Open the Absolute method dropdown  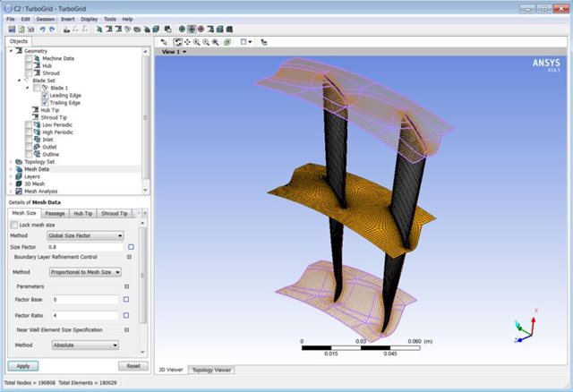pyautogui.click(x=85, y=345)
